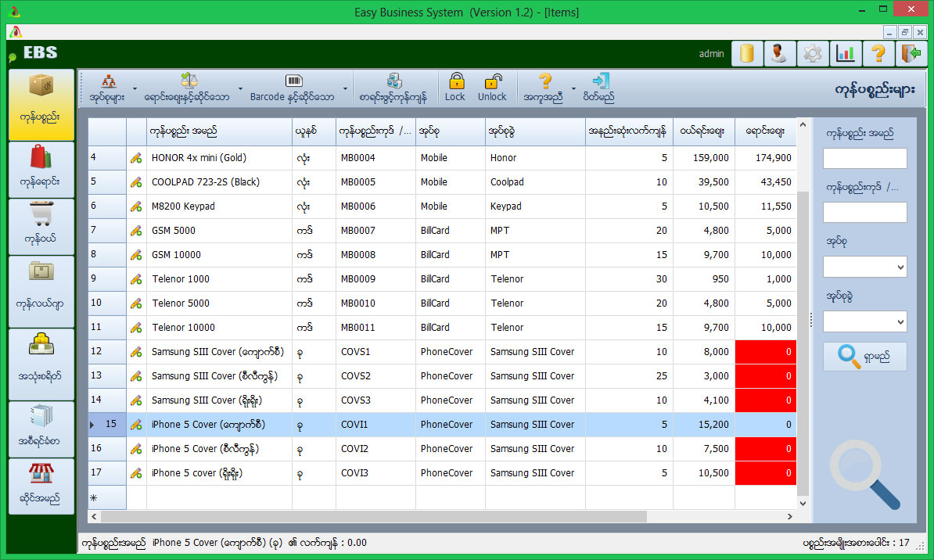Expand dropdown arrow next to selling price toolbar button
Screen dimensions: 934x560
tap(240, 88)
